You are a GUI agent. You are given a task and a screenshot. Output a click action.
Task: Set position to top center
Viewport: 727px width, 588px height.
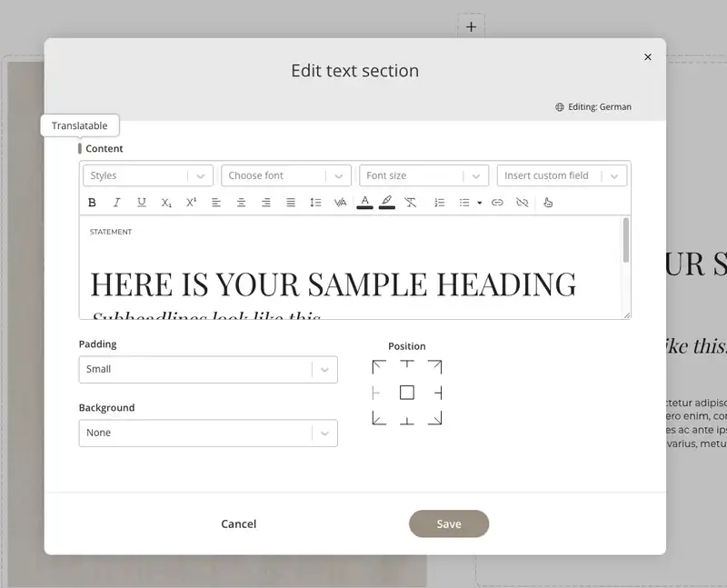point(407,364)
